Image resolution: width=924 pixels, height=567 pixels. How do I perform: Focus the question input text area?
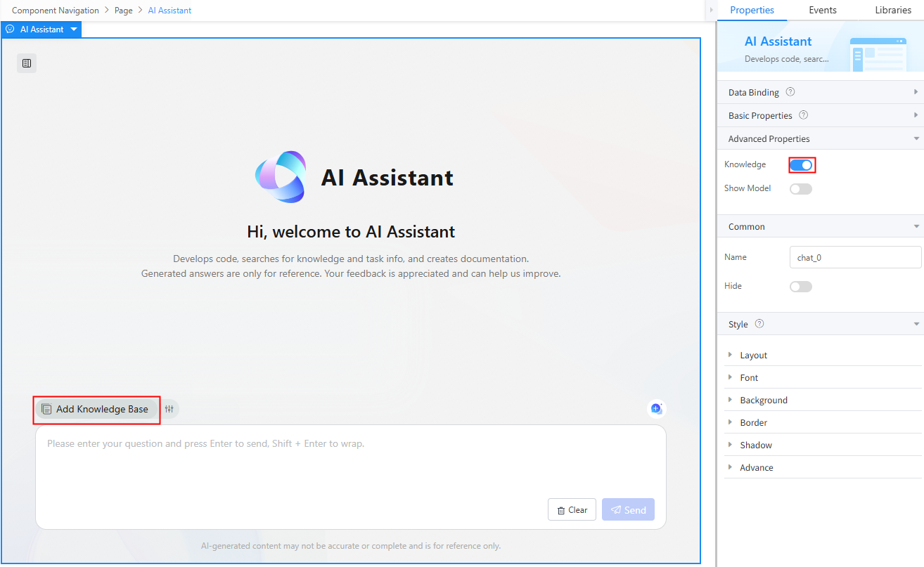point(350,477)
